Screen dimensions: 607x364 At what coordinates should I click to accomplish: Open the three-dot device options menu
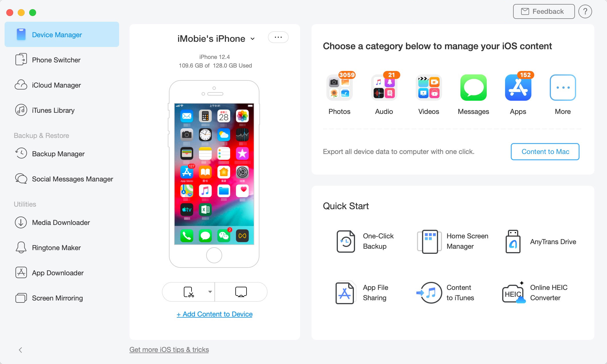click(x=278, y=37)
